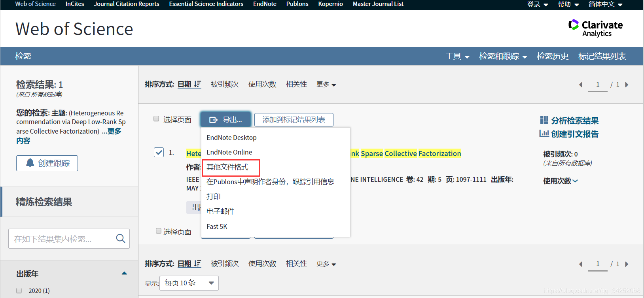
Task: Expand the 使用次数 details chevron
Action: click(575, 181)
